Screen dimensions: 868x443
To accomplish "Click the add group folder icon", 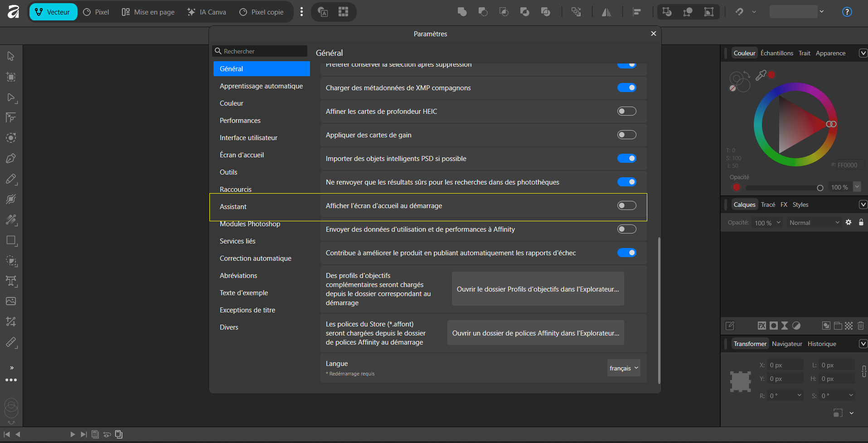I will pyautogui.click(x=838, y=326).
